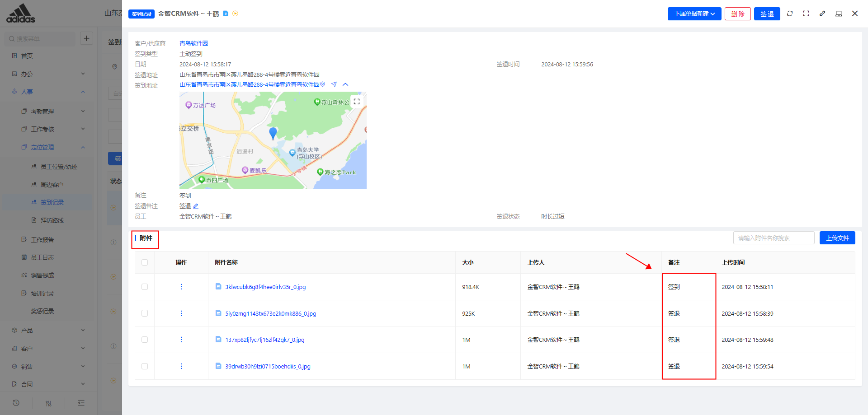This screenshot has width=868, height=415.
Task: Click the red 删除 button
Action: 738,14
